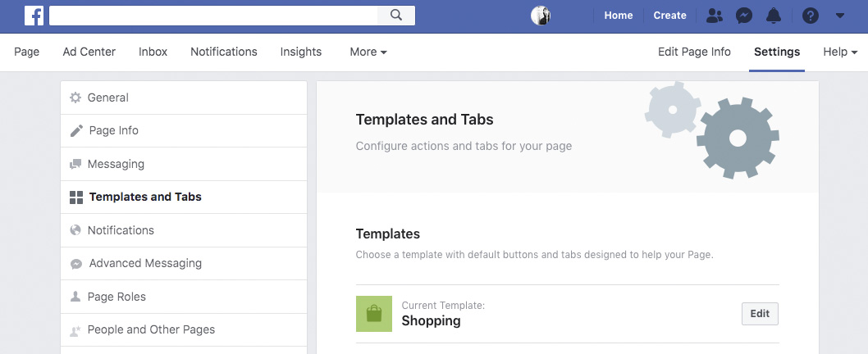Open the Page Roles settings section
The width and height of the screenshot is (868, 354).
(x=184, y=297)
